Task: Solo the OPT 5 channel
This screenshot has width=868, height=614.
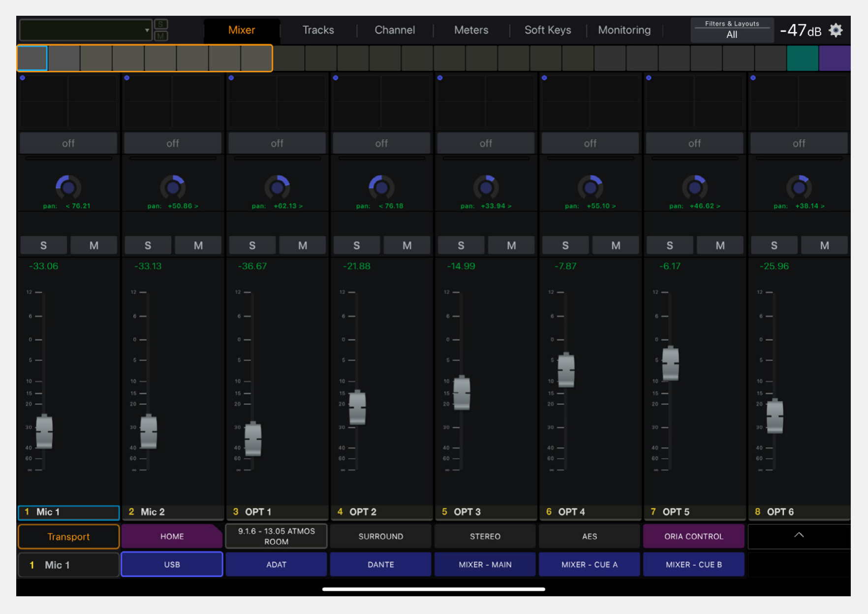Action: click(669, 245)
